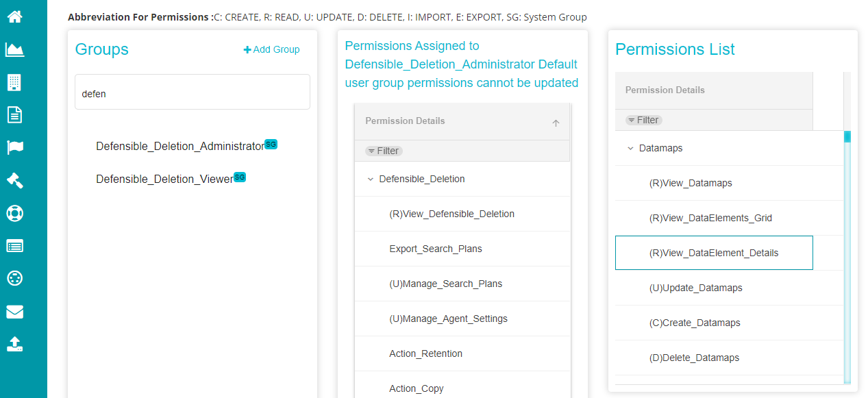Open Filter in assigned permissions panel
Screen dimensions: 868x398
(x=384, y=151)
